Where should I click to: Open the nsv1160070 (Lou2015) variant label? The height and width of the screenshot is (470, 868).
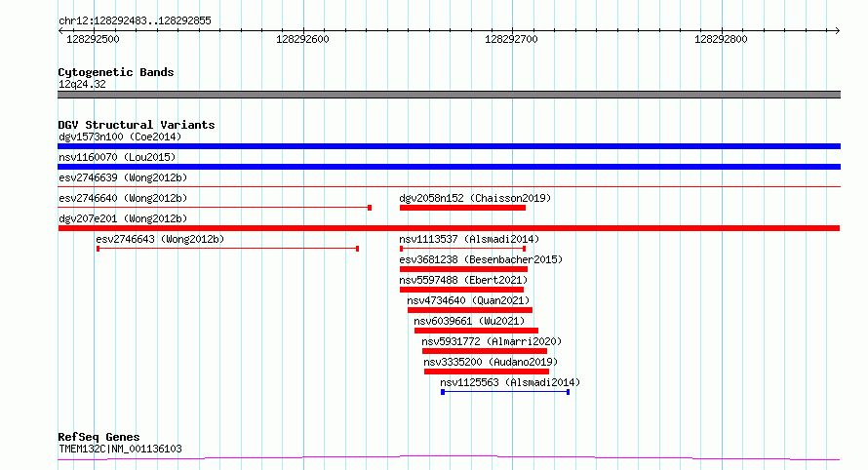point(117,157)
